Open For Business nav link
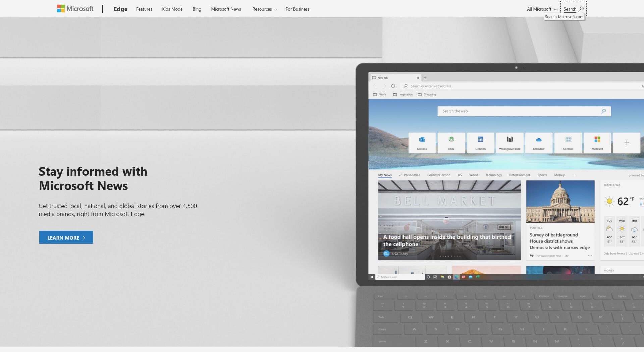The height and width of the screenshot is (352, 644). (x=298, y=9)
